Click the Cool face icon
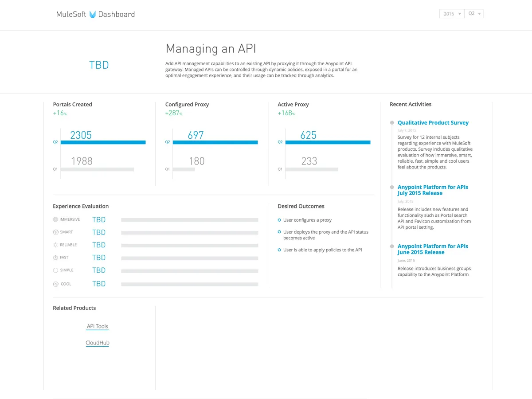 [55, 284]
